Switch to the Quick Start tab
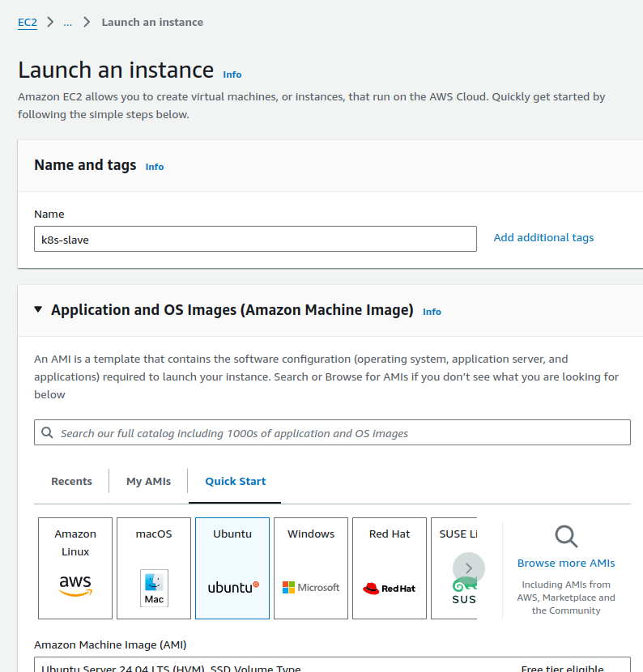The width and height of the screenshot is (643, 672). (235, 481)
